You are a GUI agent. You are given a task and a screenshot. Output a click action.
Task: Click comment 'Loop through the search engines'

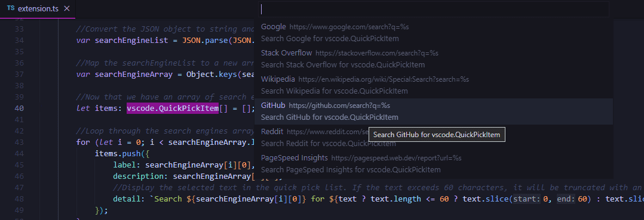point(165,131)
